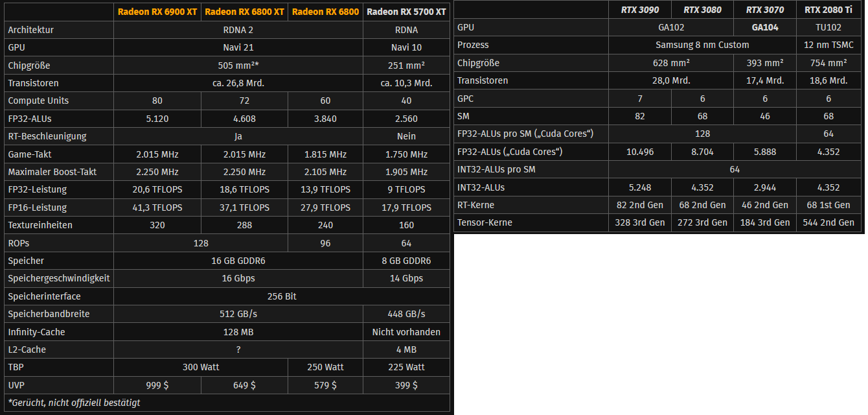
Task: Select the 17,9 TFLOPS FP16 cell
Action: point(406,207)
